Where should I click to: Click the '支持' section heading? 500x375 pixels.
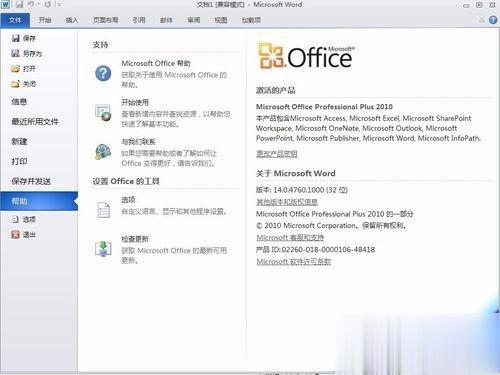coord(100,45)
